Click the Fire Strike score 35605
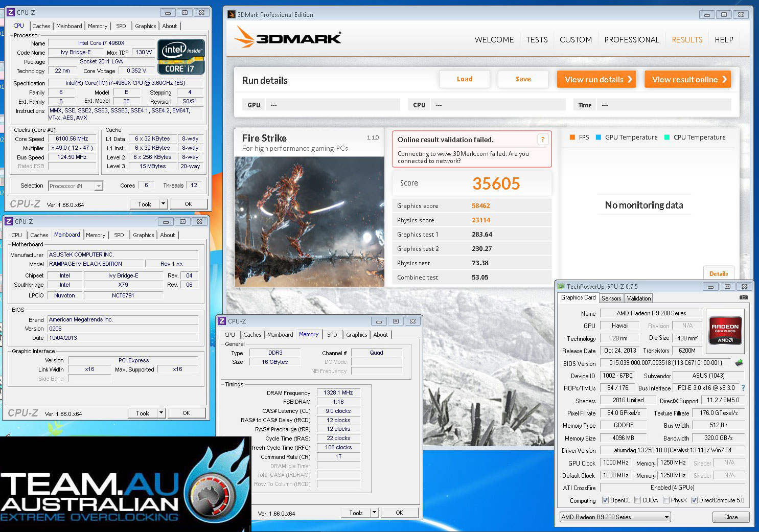 coord(496,183)
